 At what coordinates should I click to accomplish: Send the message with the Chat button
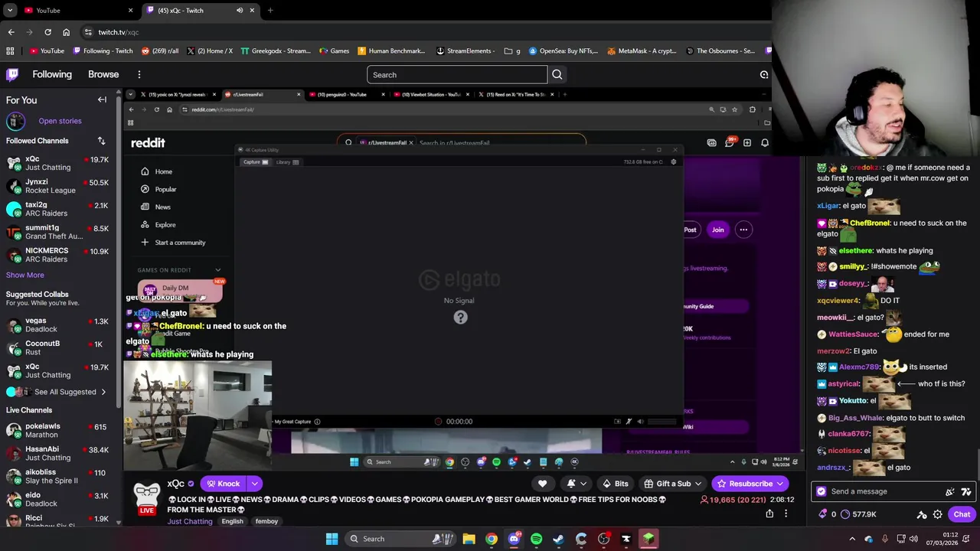[x=962, y=514]
